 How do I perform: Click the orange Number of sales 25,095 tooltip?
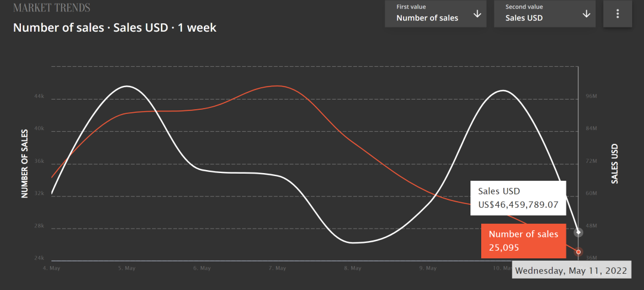tap(524, 240)
